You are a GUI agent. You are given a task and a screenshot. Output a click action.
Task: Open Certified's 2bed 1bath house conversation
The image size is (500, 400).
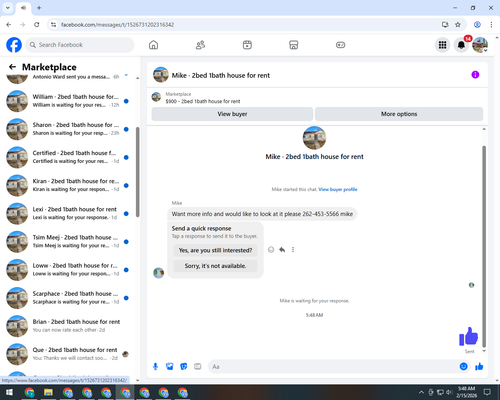coord(68,157)
